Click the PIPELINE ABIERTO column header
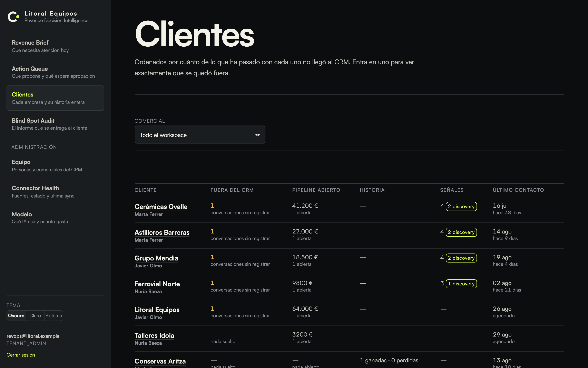Screen dimensions: 588x368 pyautogui.click(x=316, y=190)
